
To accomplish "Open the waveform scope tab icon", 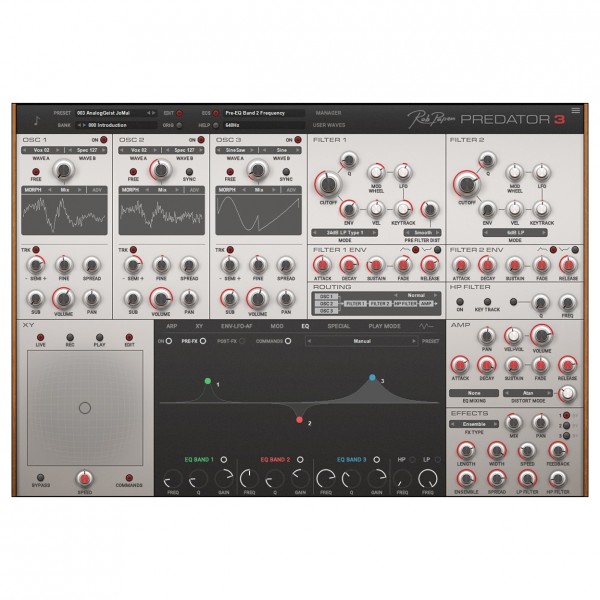I will [x=426, y=326].
